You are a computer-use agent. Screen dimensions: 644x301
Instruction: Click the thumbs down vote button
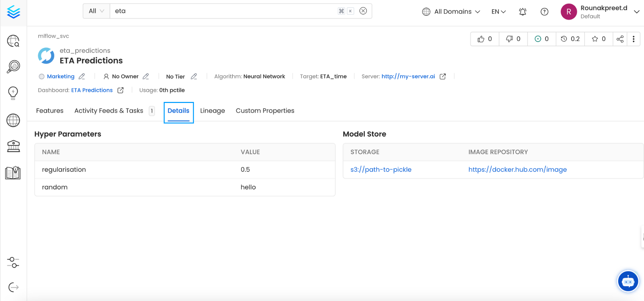point(513,39)
